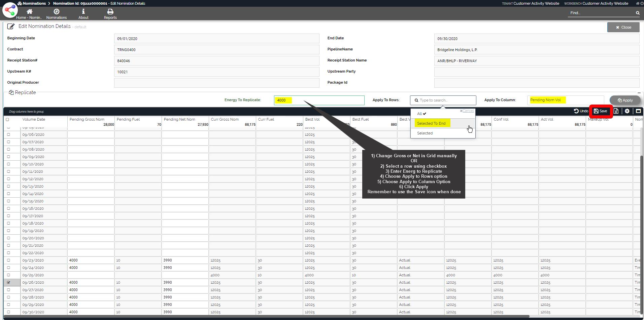Choose 'Selected To End' from the dropdown list
The height and width of the screenshot is (320, 644).
point(431,123)
